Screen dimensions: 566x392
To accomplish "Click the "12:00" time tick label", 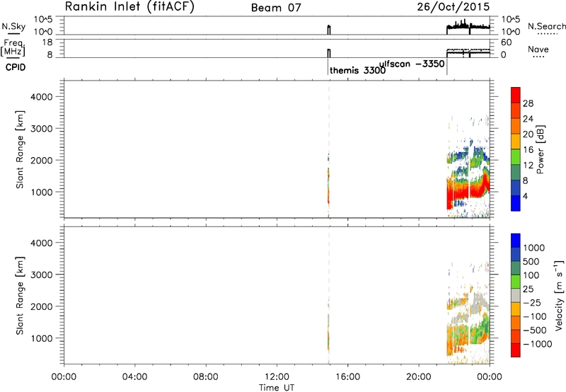I will point(277,377).
